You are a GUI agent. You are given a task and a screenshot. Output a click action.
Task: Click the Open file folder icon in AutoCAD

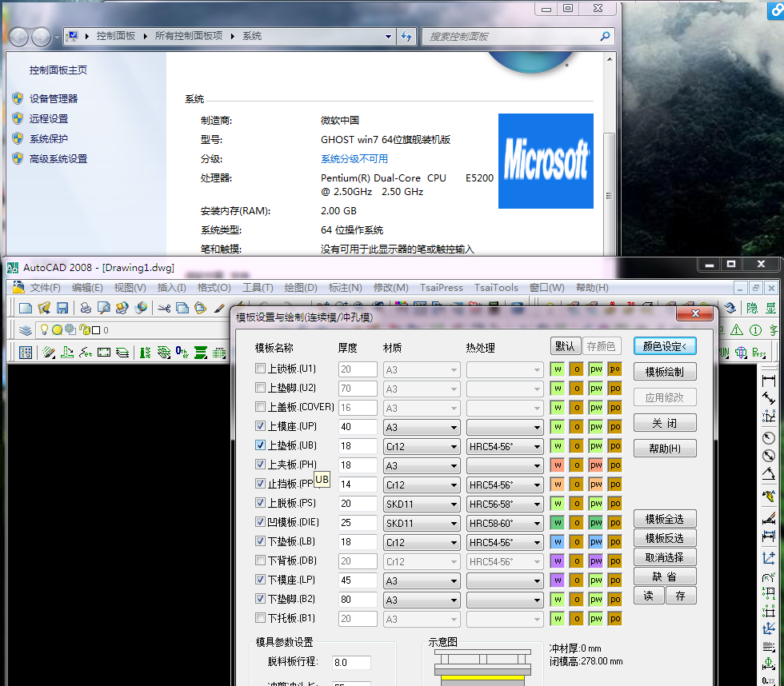coord(44,309)
